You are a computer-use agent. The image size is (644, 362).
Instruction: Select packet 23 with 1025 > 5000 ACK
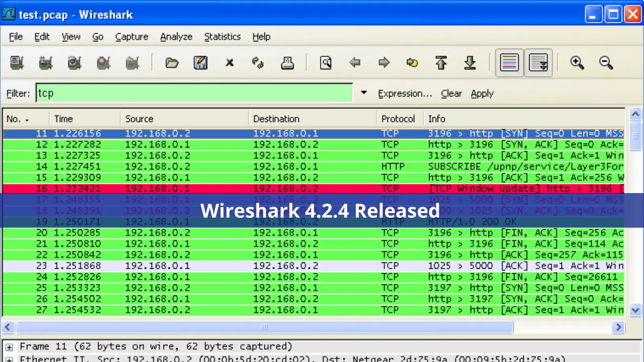pyautogui.click(x=314, y=266)
